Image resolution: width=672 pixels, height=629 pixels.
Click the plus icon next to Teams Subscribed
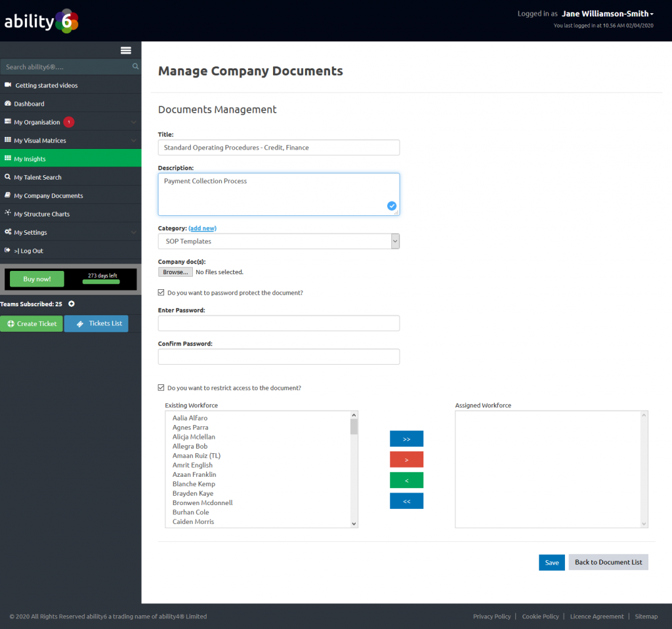(x=72, y=304)
